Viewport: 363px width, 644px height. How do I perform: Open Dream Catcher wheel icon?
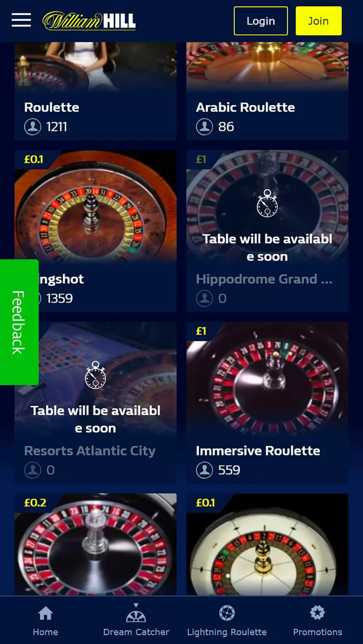(x=136, y=613)
